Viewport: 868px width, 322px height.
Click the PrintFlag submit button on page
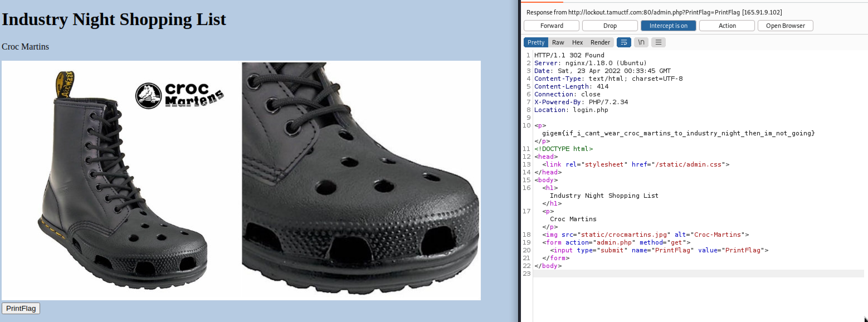(x=21, y=308)
